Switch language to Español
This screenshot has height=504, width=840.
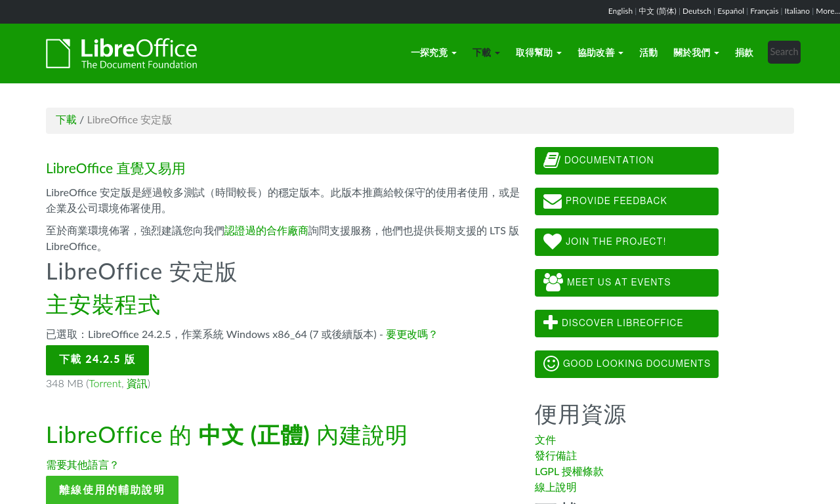coord(731,11)
